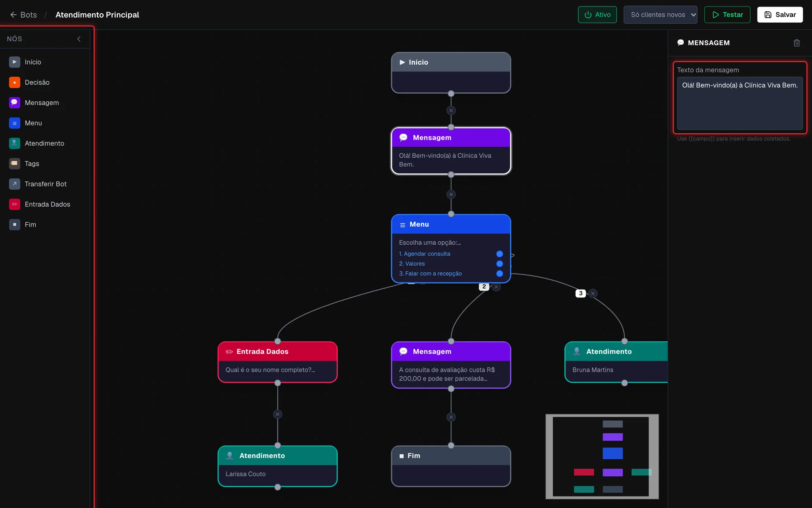Remove the connection between Mensagem and Menu
Image resolution: width=812 pixels, height=508 pixels.
(451, 194)
